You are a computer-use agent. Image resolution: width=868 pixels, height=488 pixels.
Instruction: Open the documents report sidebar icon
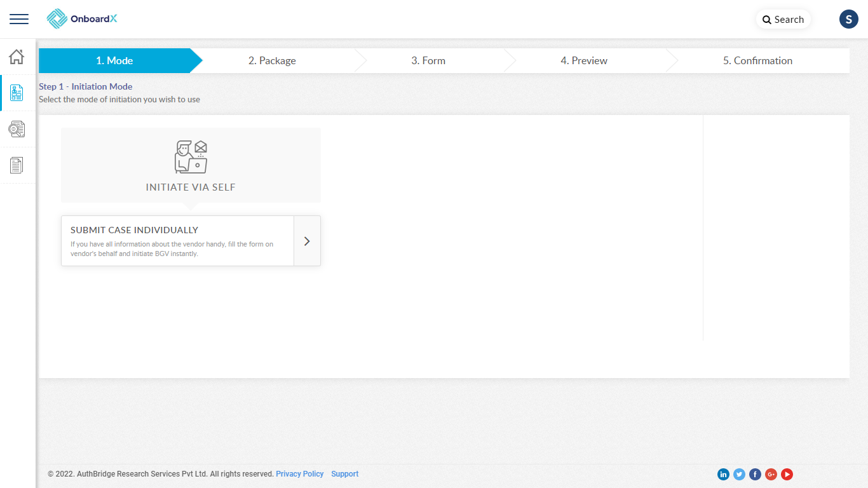[17, 165]
